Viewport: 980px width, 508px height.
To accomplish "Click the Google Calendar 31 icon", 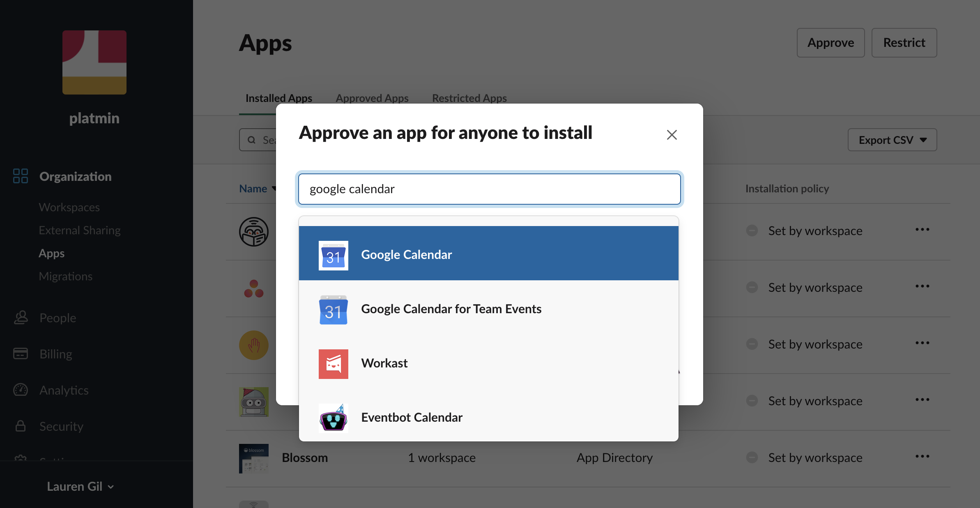I will [333, 256].
